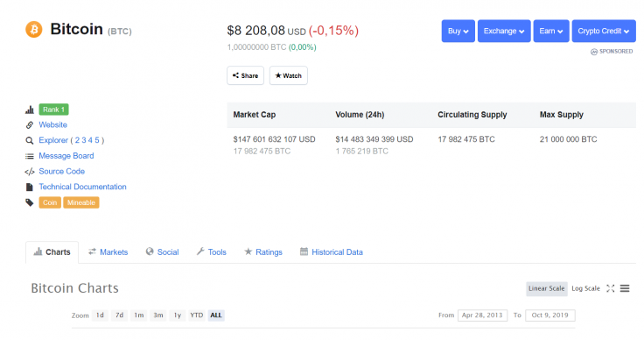
Task: Click the bar chart icon beside Rank 1
Action: coord(30,110)
